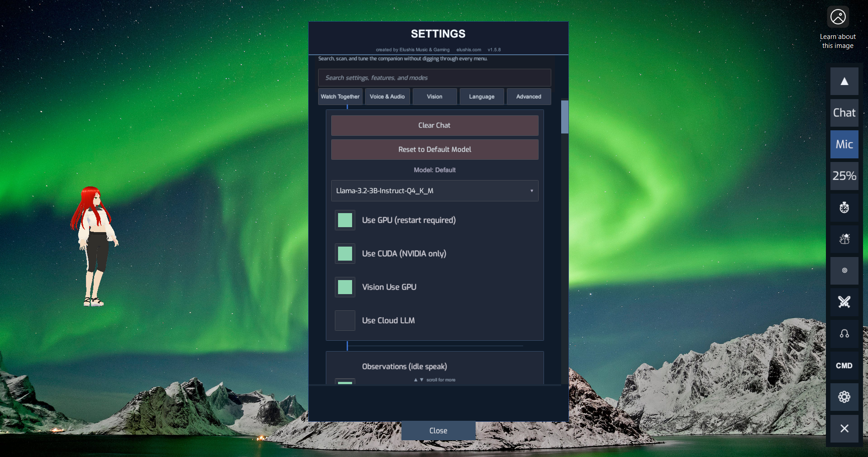This screenshot has height=457, width=868.
Task: Click the up triangle collapse icon
Action: [x=844, y=81]
